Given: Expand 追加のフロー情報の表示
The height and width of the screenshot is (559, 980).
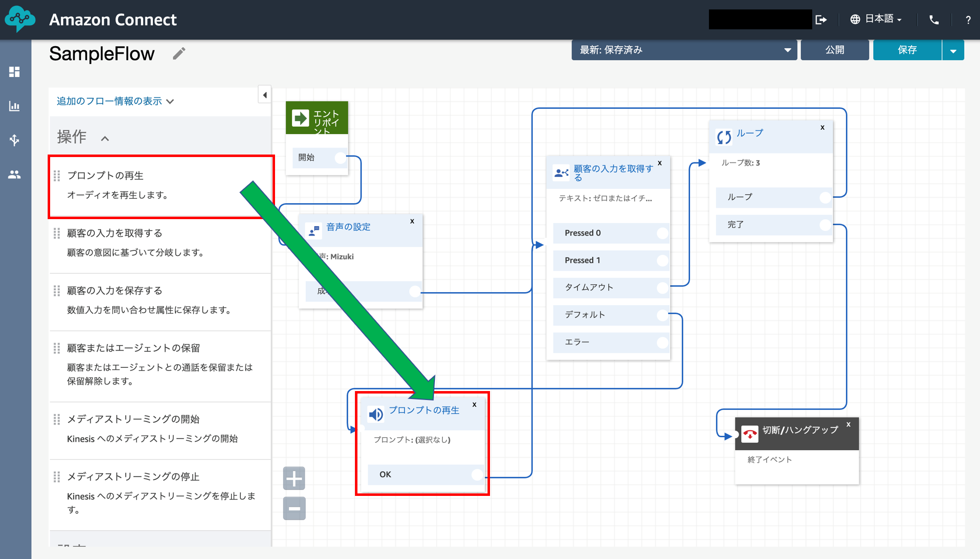Looking at the screenshot, I should (x=115, y=101).
